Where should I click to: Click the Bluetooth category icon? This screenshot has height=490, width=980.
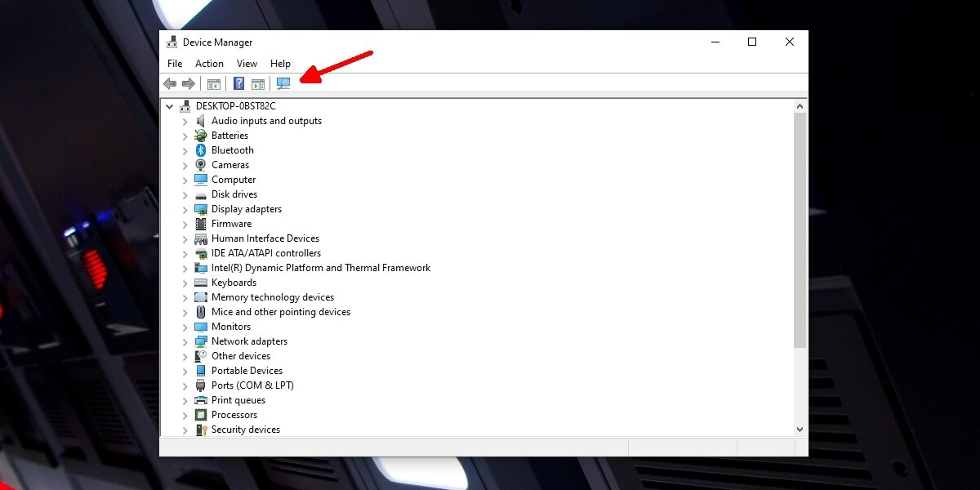point(200,149)
